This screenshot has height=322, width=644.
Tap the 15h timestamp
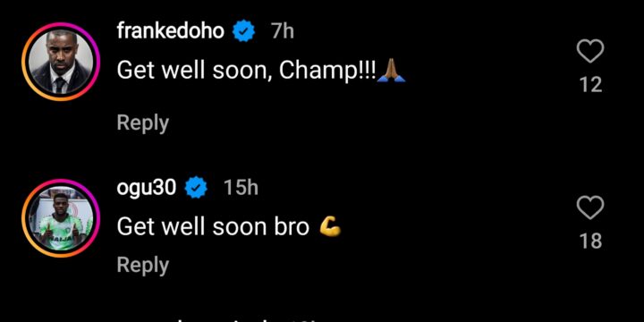click(241, 188)
